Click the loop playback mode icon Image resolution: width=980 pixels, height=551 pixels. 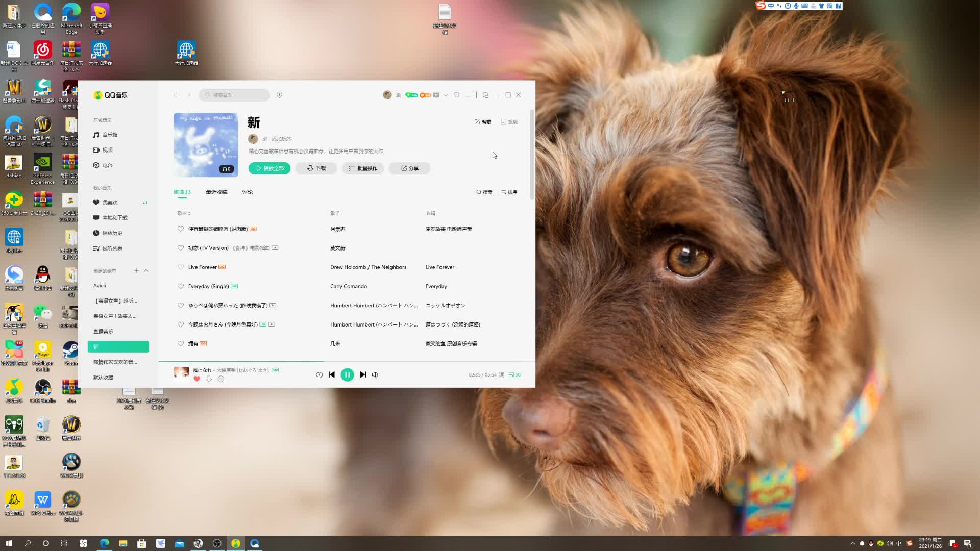[319, 374]
